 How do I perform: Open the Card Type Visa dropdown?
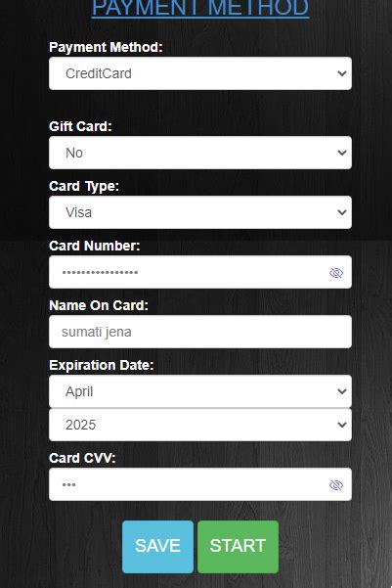(x=200, y=212)
